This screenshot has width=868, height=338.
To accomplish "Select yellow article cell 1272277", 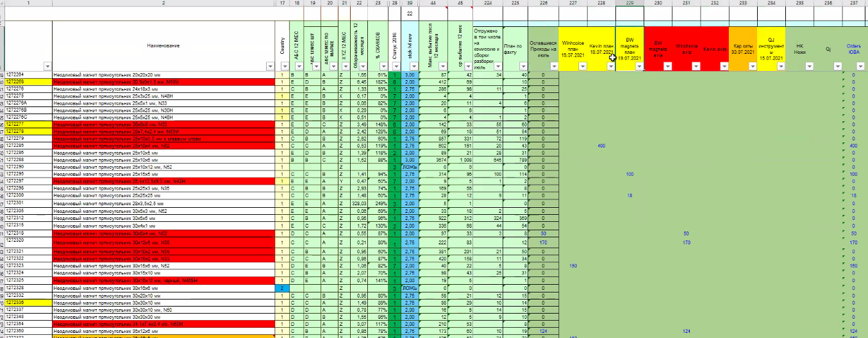I will (x=29, y=124).
